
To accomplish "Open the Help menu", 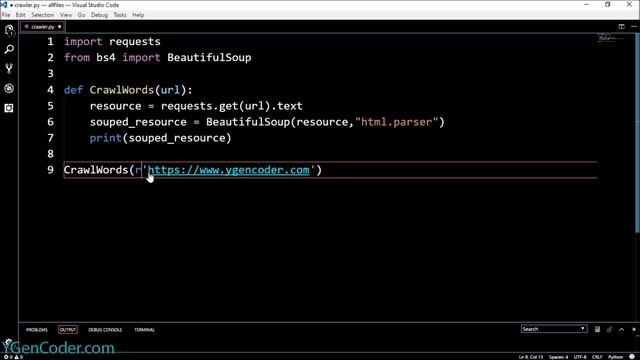I will tap(138, 15).
